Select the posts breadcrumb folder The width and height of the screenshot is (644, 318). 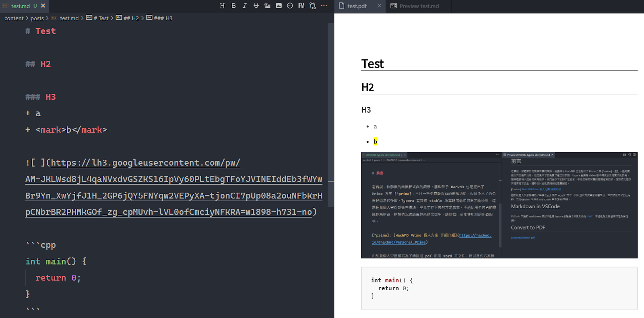37,18
